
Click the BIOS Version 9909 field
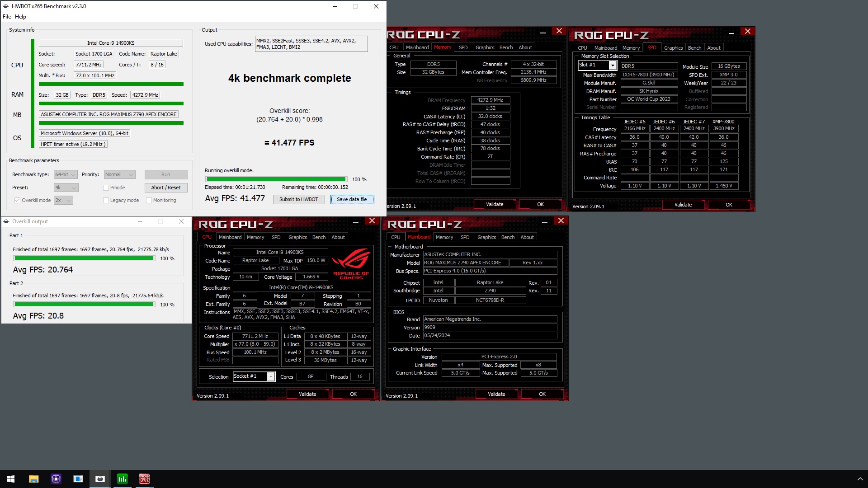click(x=490, y=327)
